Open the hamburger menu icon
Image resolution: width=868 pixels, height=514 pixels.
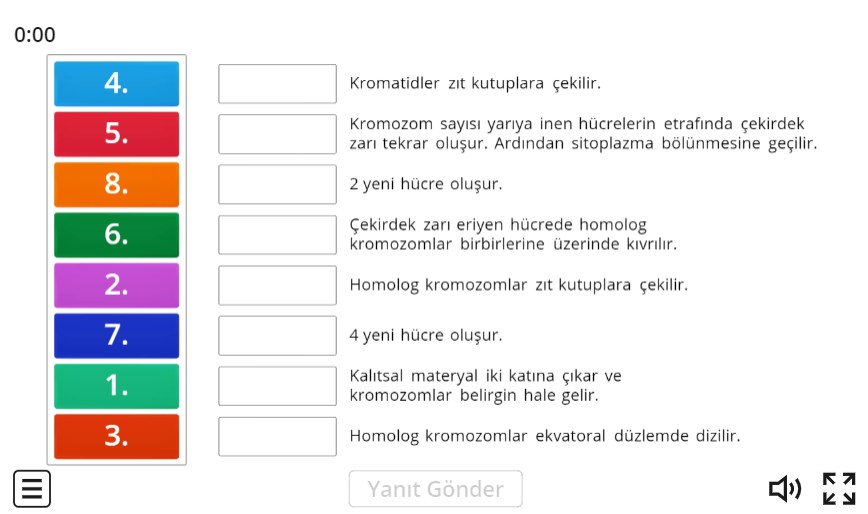[x=32, y=488]
